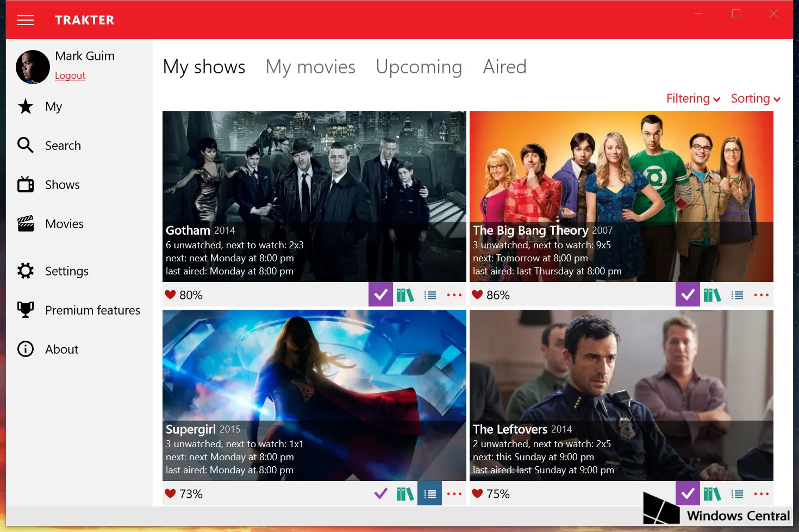Select Movies in the sidebar menu
The height and width of the screenshot is (532, 799).
pyautogui.click(x=65, y=224)
